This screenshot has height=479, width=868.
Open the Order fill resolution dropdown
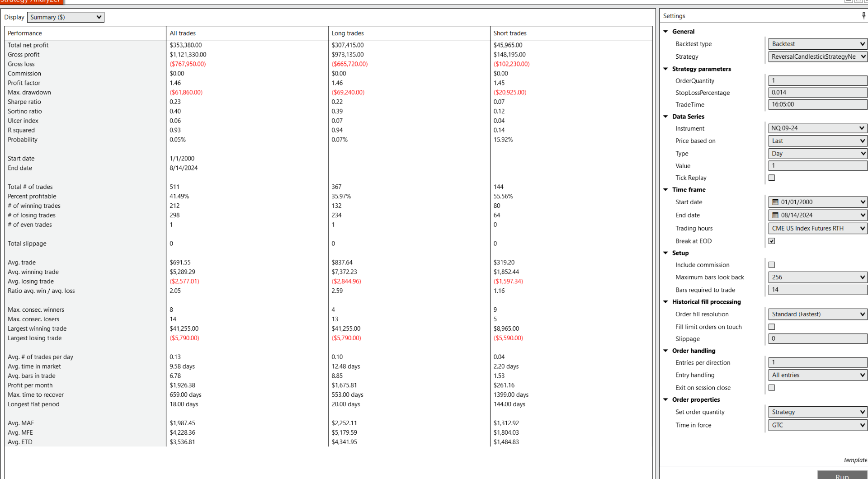pyautogui.click(x=818, y=314)
